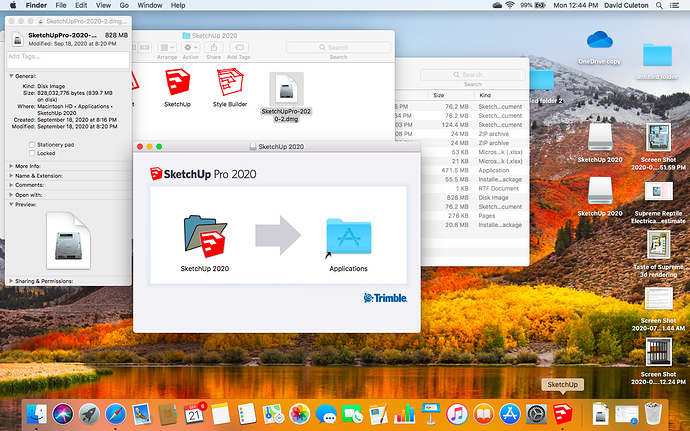
Task: Open Numbers chart icon in Dock
Action: click(404, 414)
